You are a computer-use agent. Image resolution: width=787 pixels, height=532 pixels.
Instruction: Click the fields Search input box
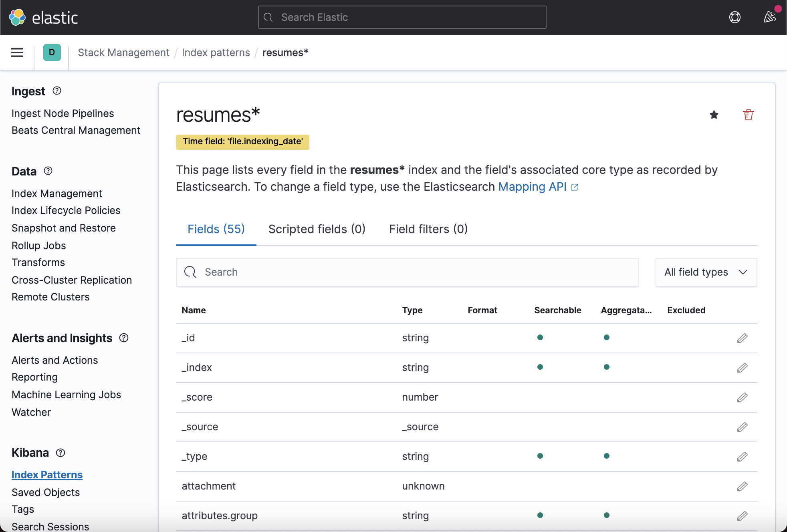(x=407, y=272)
